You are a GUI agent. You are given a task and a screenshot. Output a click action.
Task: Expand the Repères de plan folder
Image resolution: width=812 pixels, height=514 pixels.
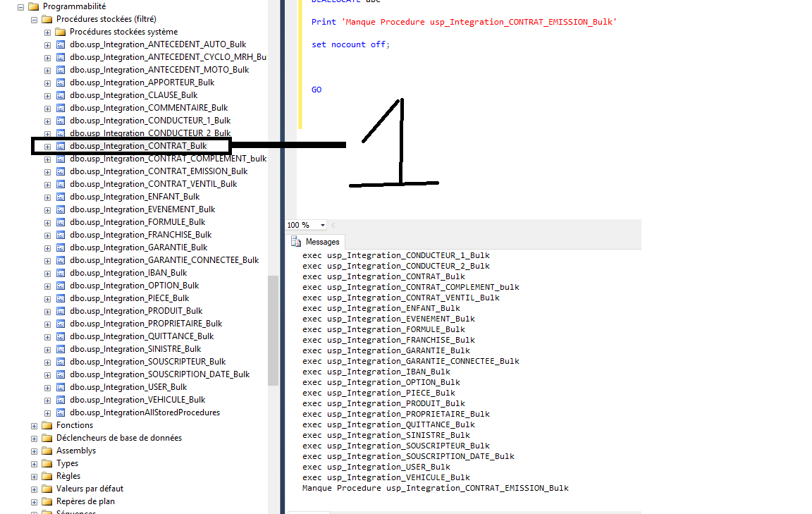(x=34, y=503)
